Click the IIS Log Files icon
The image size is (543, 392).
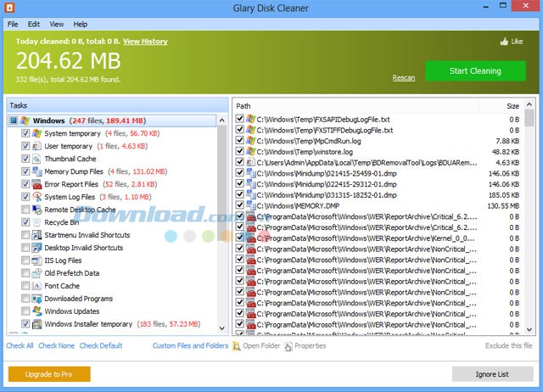coord(37,260)
